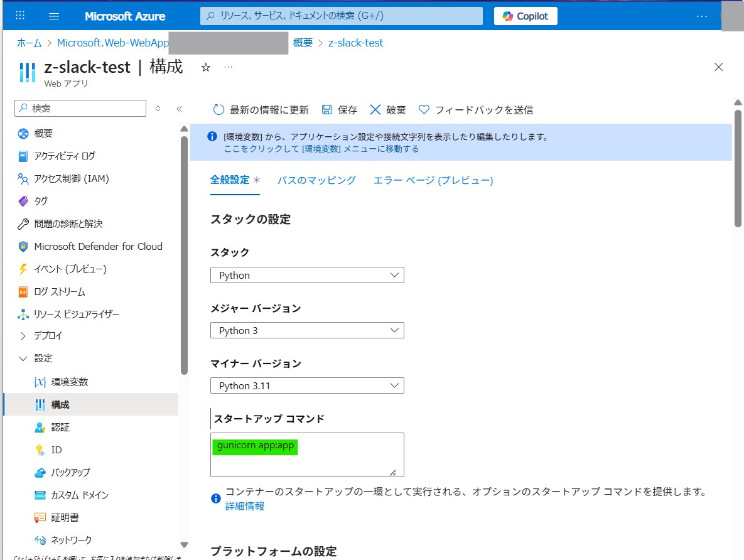Click the startup command textarea resize grip
This screenshot has height=560, width=744.
[x=393, y=473]
